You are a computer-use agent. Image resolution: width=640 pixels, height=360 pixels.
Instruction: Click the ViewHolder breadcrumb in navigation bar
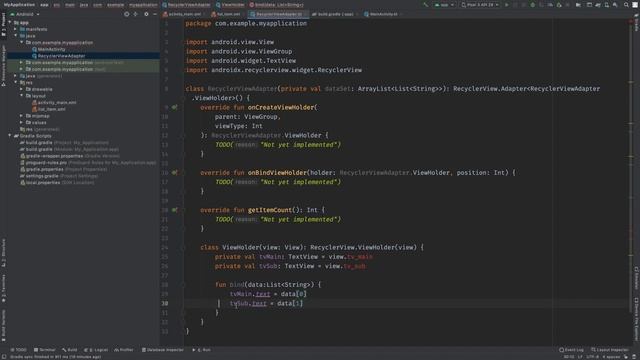click(x=230, y=5)
